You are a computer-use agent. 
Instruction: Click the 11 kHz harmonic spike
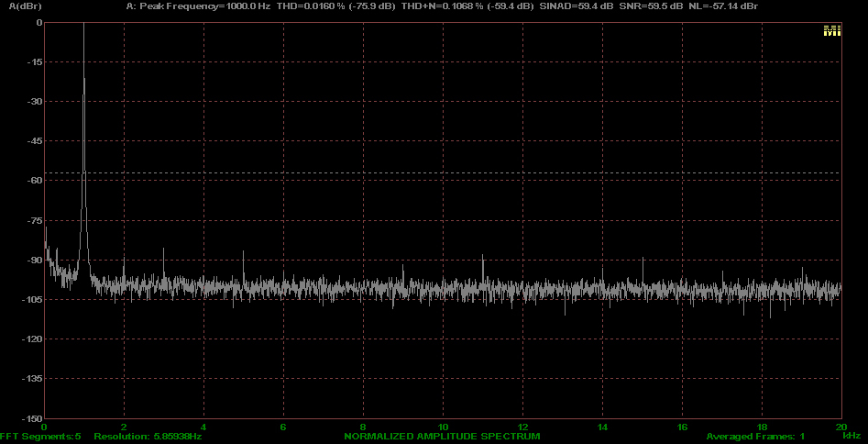pos(483,271)
